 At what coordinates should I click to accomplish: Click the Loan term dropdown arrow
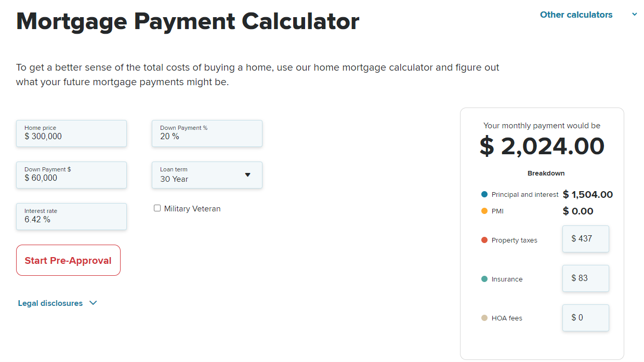point(247,175)
